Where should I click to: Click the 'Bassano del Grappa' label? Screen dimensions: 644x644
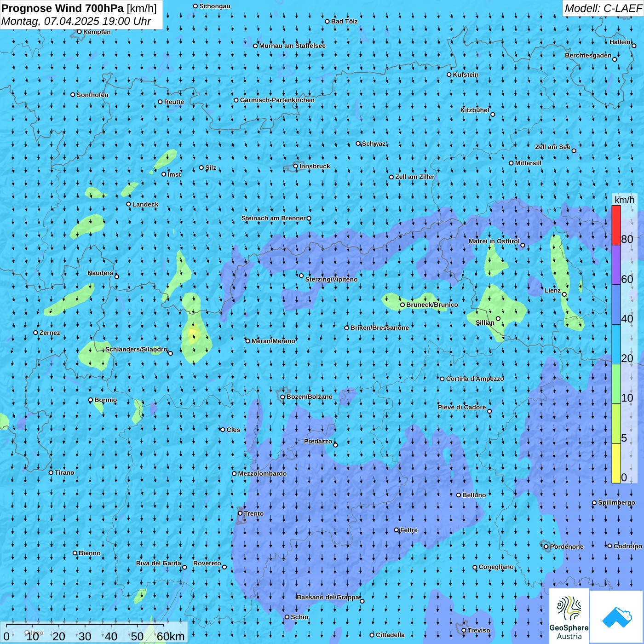click(x=328, y=597)
